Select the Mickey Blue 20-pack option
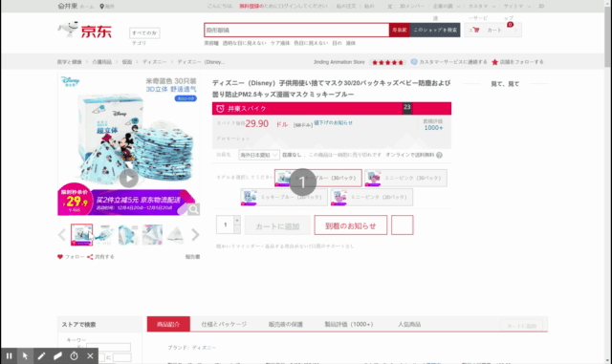 (284, 197)
